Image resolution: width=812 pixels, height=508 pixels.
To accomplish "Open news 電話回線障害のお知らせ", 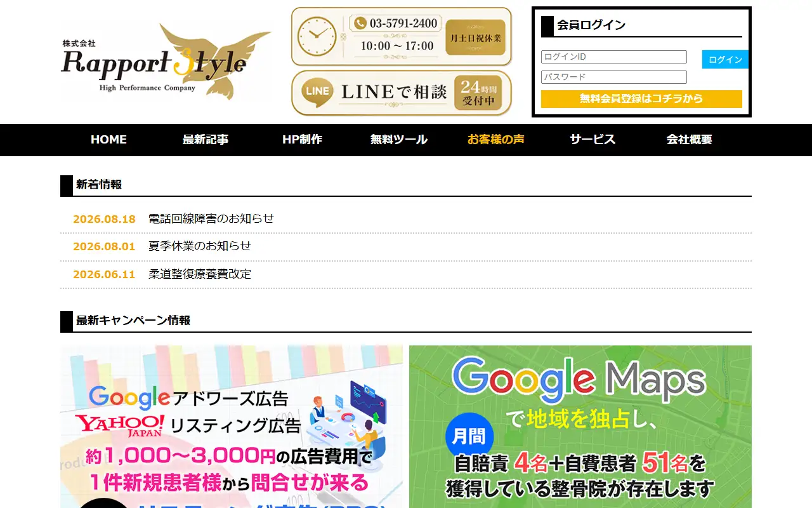I will pos(211,218).
